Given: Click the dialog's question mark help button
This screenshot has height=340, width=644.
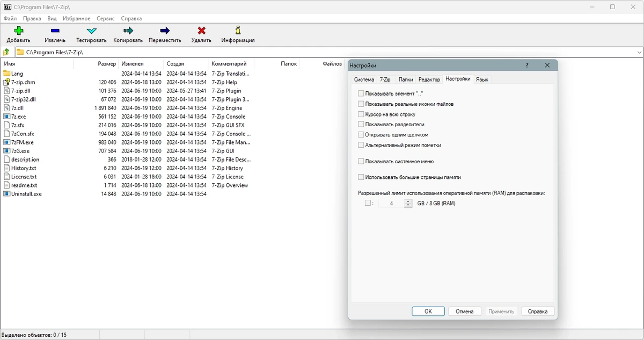Looking at the screenshot, I should tap(527, 66).
